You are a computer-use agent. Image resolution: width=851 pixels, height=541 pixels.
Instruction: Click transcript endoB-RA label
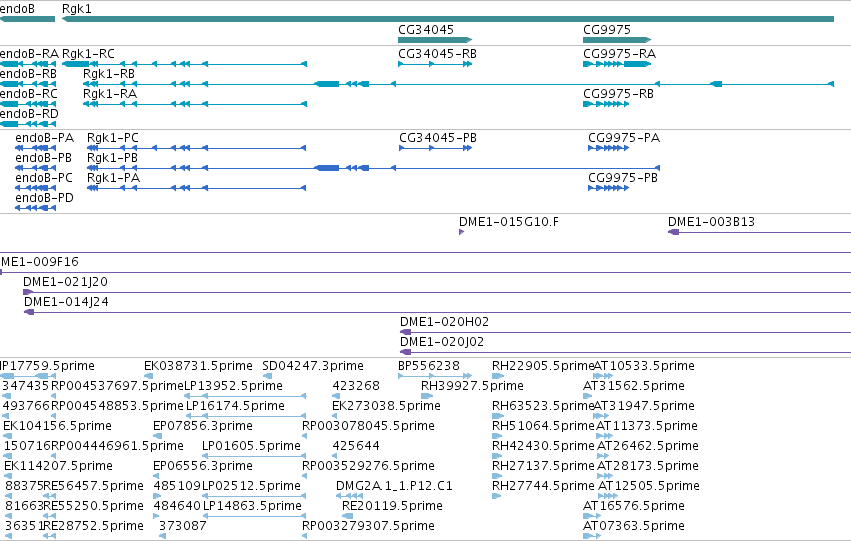click(29, 54)
